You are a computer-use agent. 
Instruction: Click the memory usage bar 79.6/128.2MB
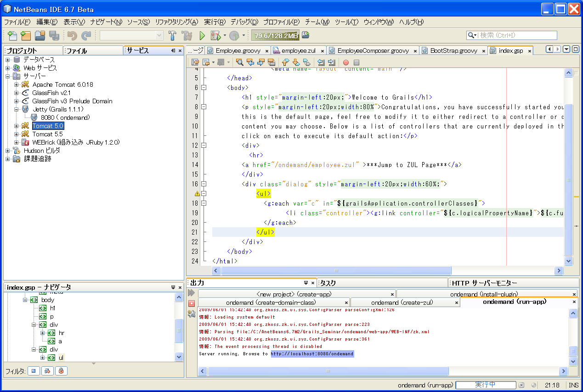click(x=275, y=35)
